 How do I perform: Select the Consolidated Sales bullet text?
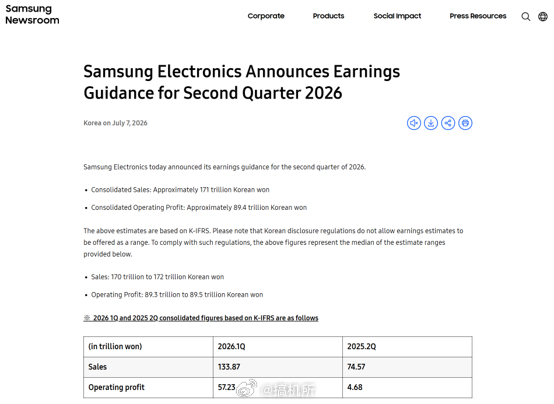pyautogui.click(x=180, y=190)
